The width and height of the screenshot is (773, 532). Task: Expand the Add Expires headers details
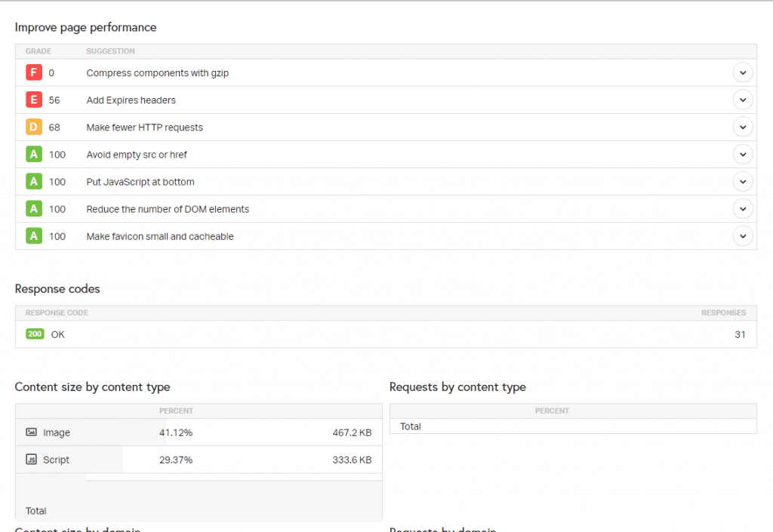point(743,100)
